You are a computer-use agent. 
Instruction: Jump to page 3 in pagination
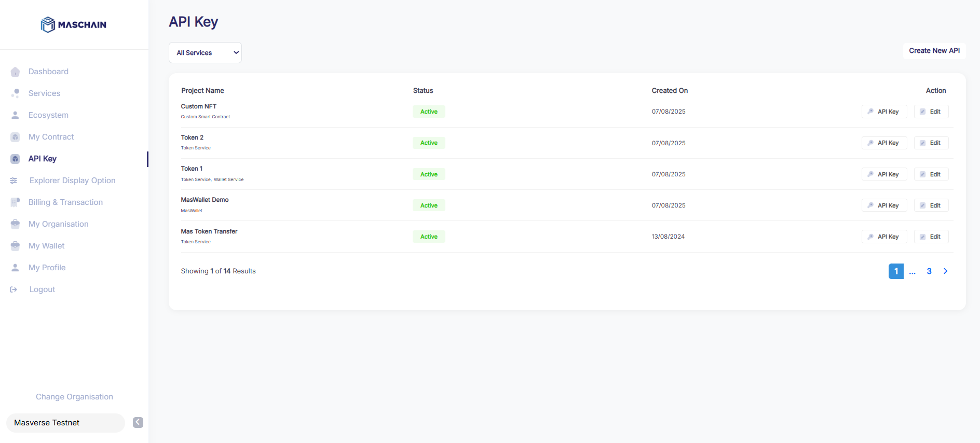pos(929,271)
